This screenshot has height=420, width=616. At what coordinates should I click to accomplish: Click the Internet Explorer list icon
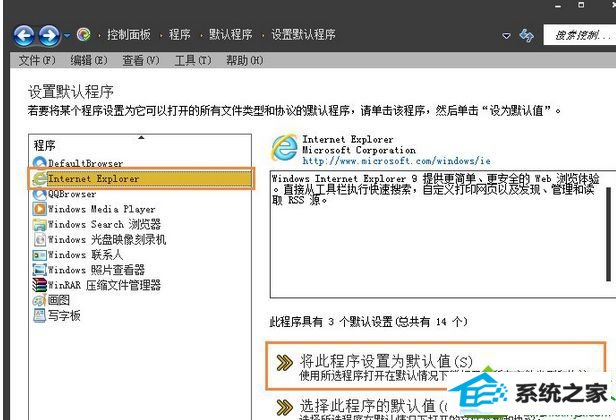point(39,179)
